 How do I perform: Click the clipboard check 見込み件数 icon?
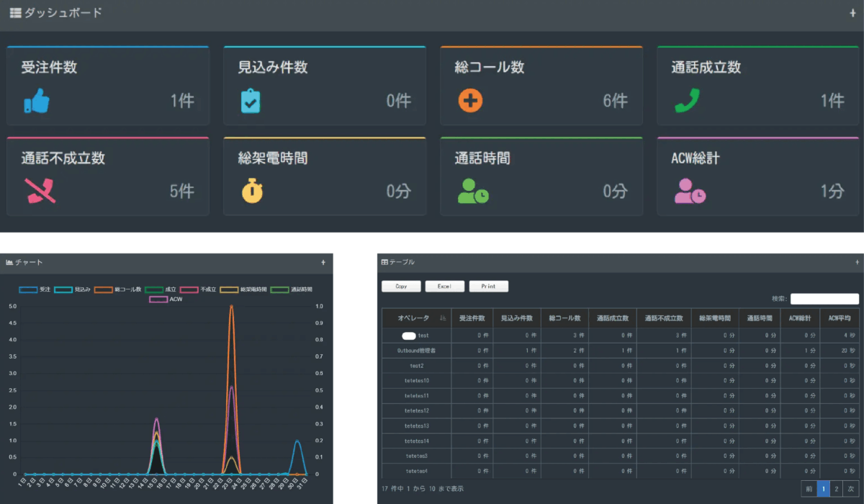coord(251,101)
